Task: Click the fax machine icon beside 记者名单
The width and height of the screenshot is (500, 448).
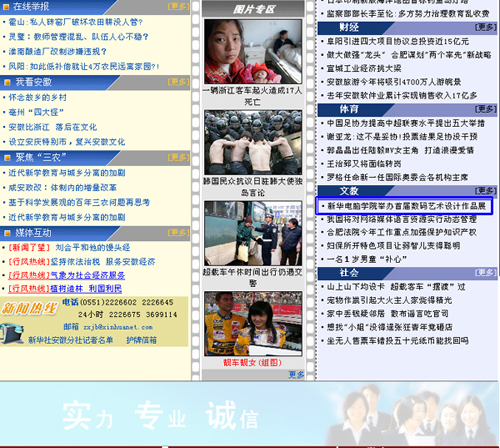Action: tap(12, 334)
